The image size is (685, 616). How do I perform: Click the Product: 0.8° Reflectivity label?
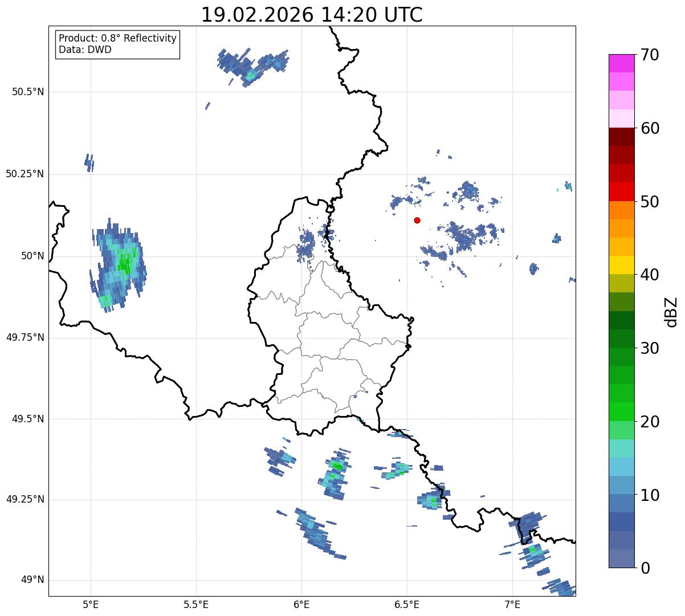tap(118, 38)
